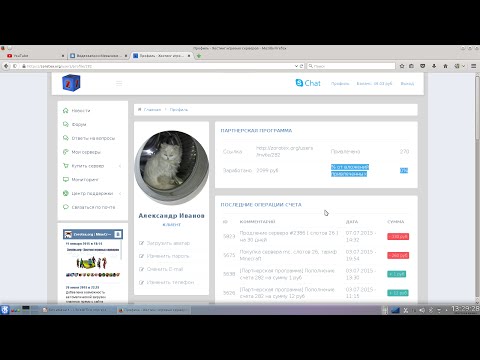Open the URL bar history dropdown arrow

tap(296, 66)
